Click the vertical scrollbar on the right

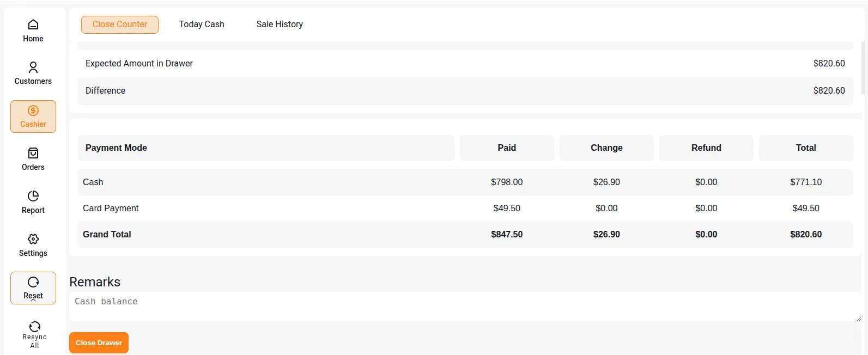(863, 68)
